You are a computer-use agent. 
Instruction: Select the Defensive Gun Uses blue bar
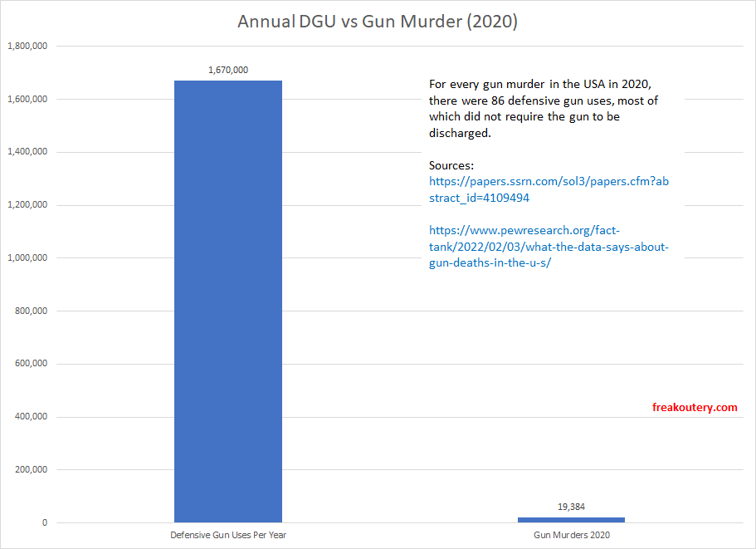click(x=227, y=299)
